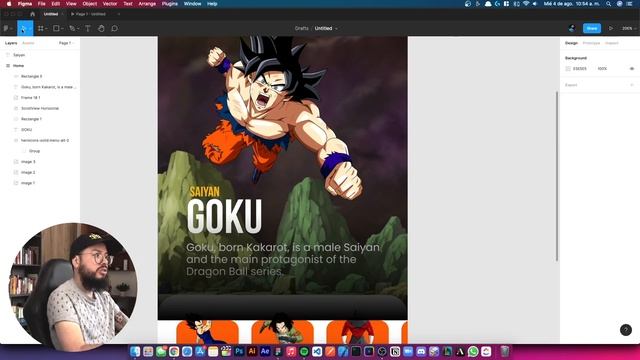Select the Comment tool

(x=115, y=29)
